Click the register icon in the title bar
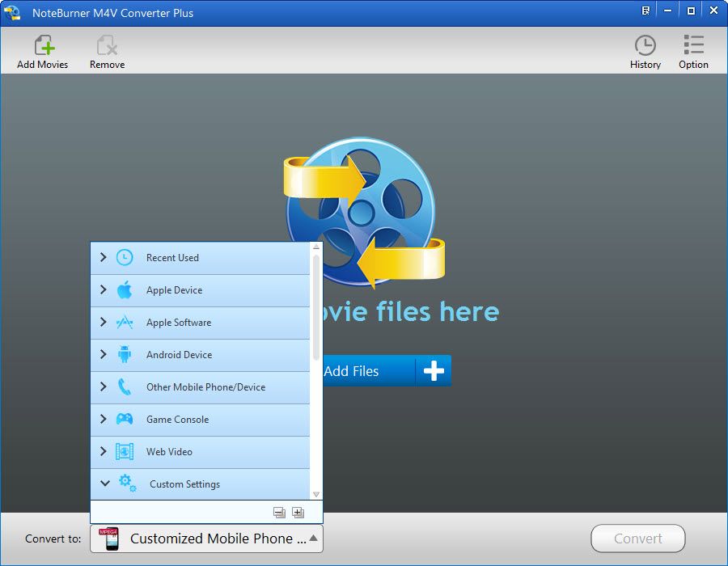728x566 pixels. 645,11
